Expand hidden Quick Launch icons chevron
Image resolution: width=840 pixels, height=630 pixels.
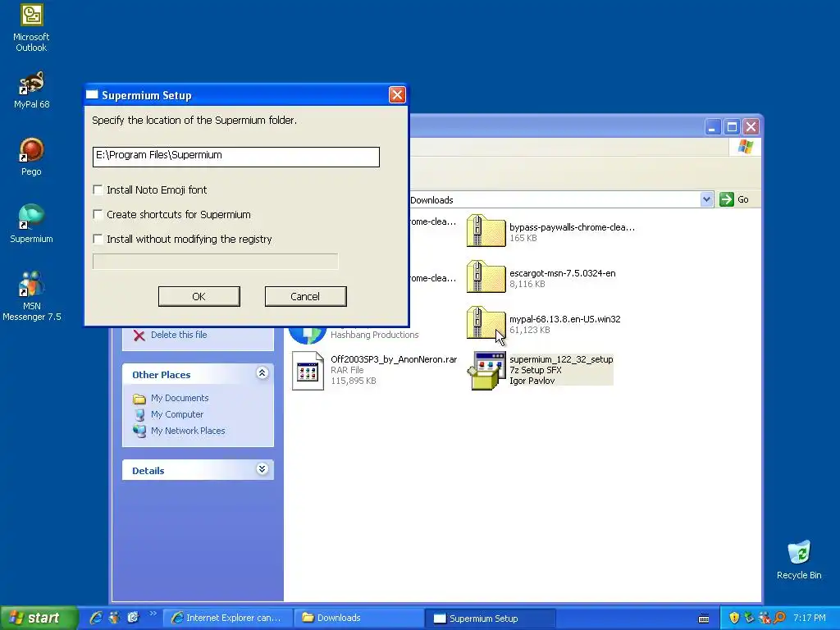(x=153, y=614)
